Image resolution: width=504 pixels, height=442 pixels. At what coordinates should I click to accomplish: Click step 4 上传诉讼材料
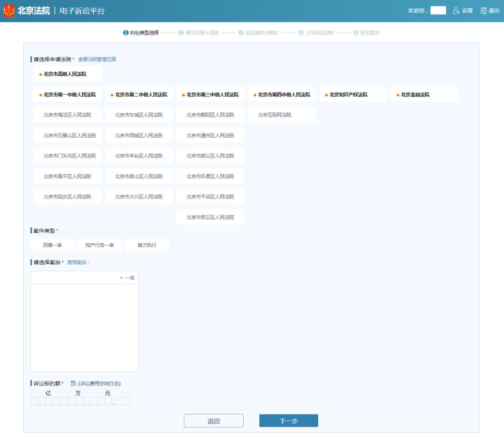coord(316,33)
